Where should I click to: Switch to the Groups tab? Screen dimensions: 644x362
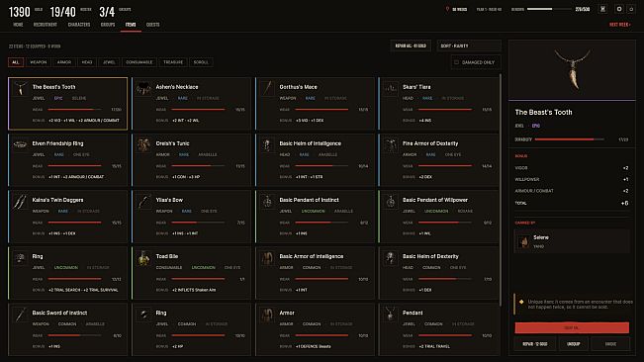(108, 25)
